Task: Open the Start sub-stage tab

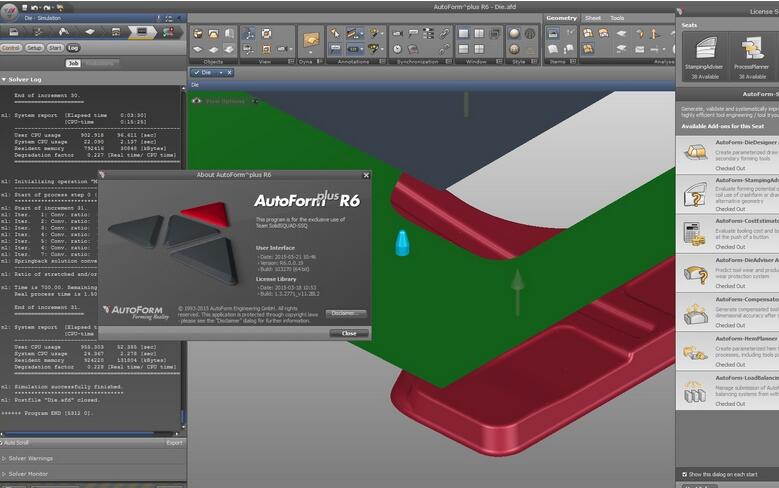Action: (x=55, y=48)
